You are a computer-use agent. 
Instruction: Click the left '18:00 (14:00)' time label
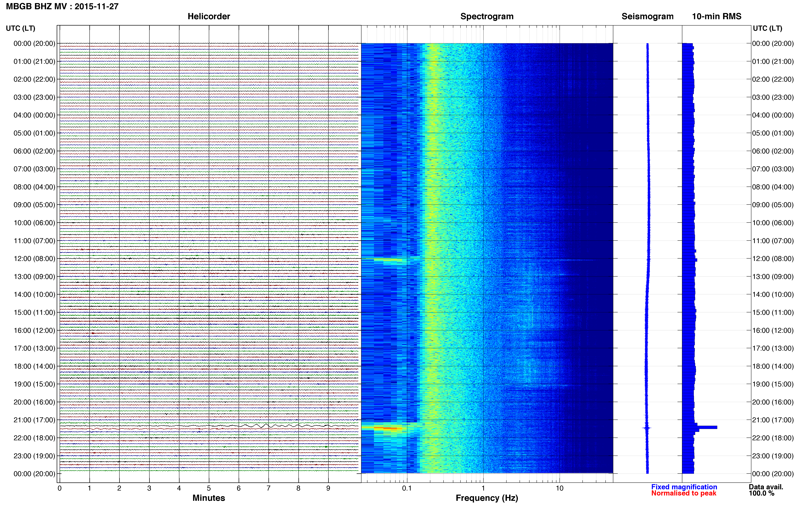point(34,367)
